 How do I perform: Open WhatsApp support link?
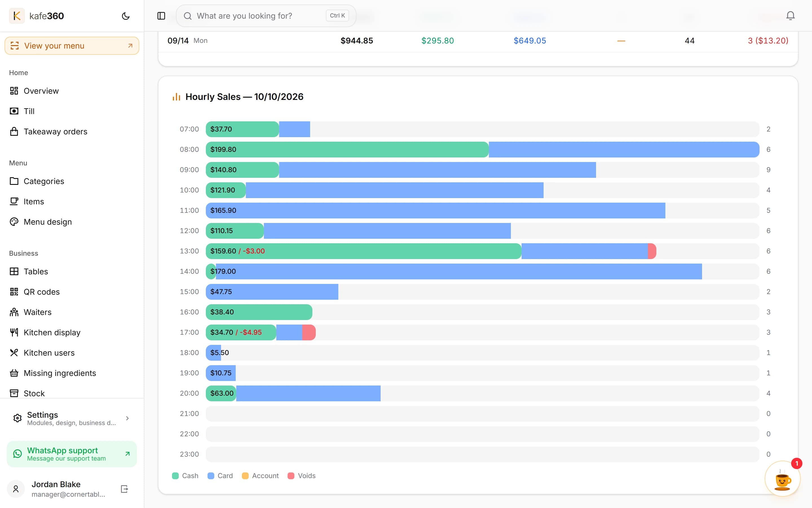point(72,454)
